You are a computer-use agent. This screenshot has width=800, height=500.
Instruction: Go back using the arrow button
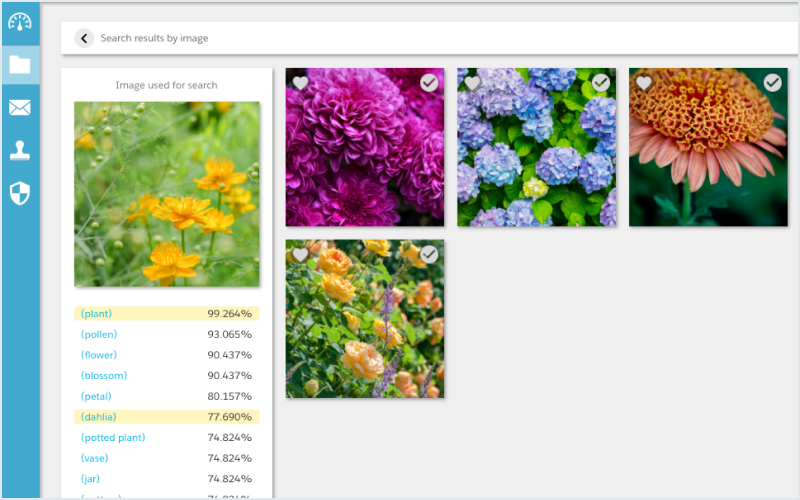(84, 38)
